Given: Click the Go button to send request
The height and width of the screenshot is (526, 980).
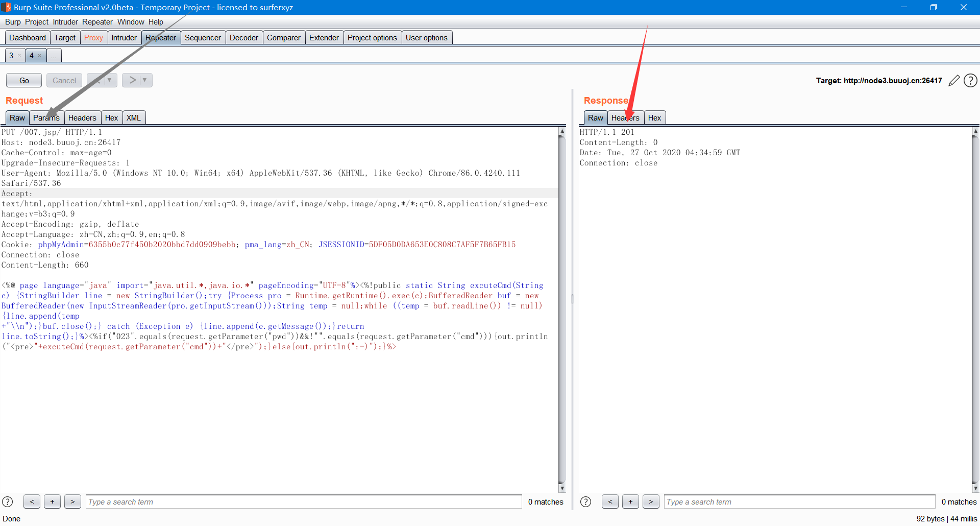Looking at the screenshot, I should 24,80.
